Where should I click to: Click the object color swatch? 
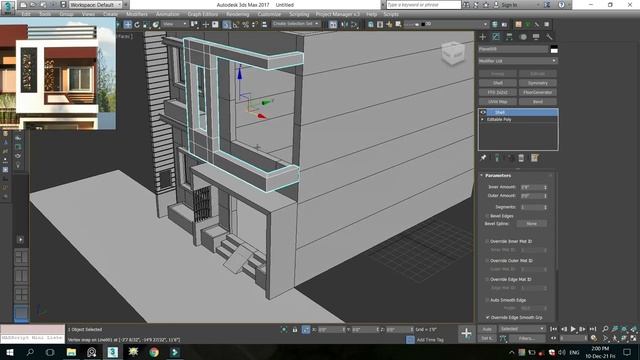[554, 49]
